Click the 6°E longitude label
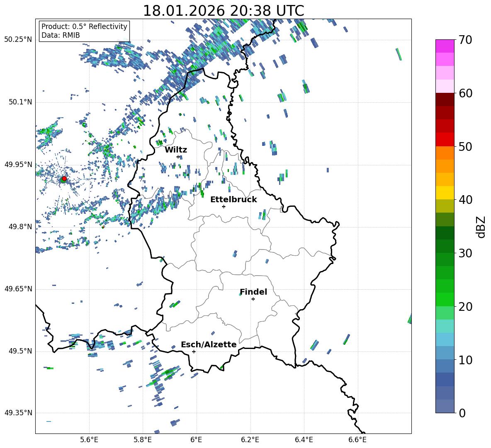491x448 pixels. click(196, 440)
